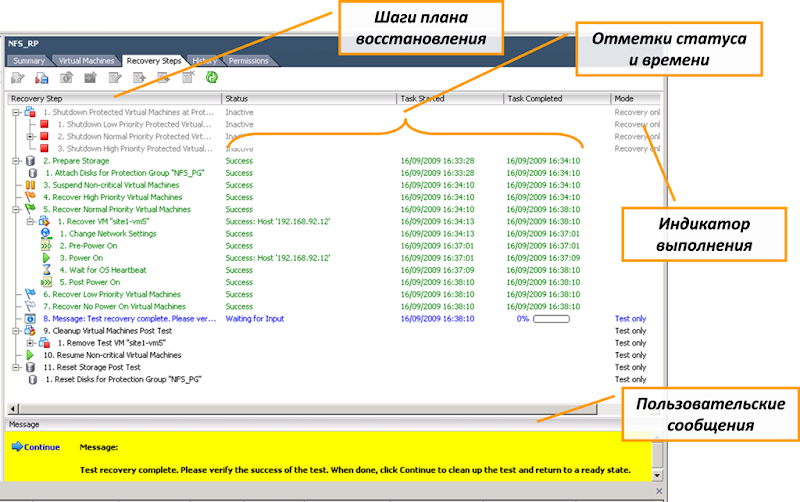Click the script icon of Pre-Power On
This screenshot has height=502, width=800.
[x=46, y=246]
